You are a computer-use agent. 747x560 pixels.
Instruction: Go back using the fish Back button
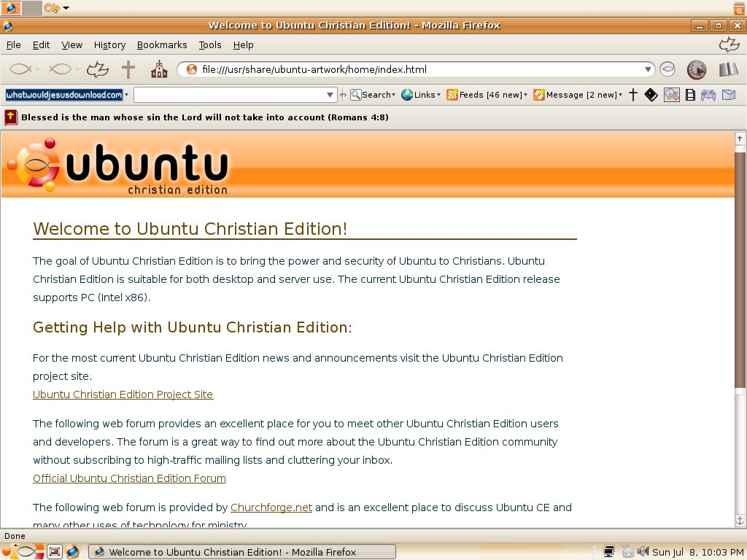point(20,69)
